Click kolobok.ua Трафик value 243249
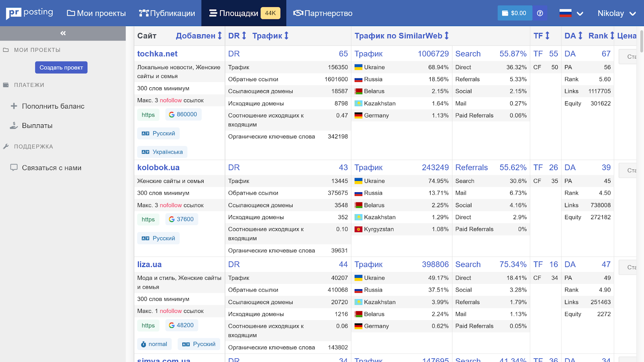This screenshot has width=644, height=362. coord(435,168)
